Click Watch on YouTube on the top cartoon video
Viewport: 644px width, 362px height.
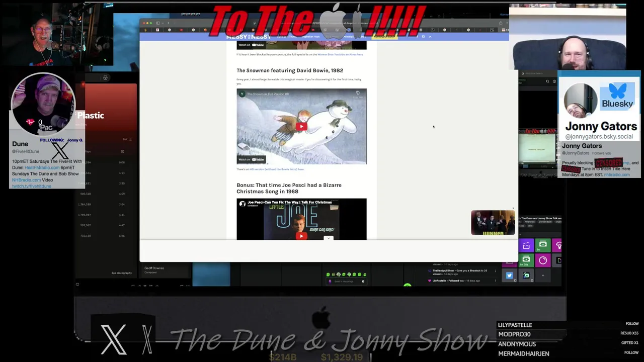(x=251, y=45)
